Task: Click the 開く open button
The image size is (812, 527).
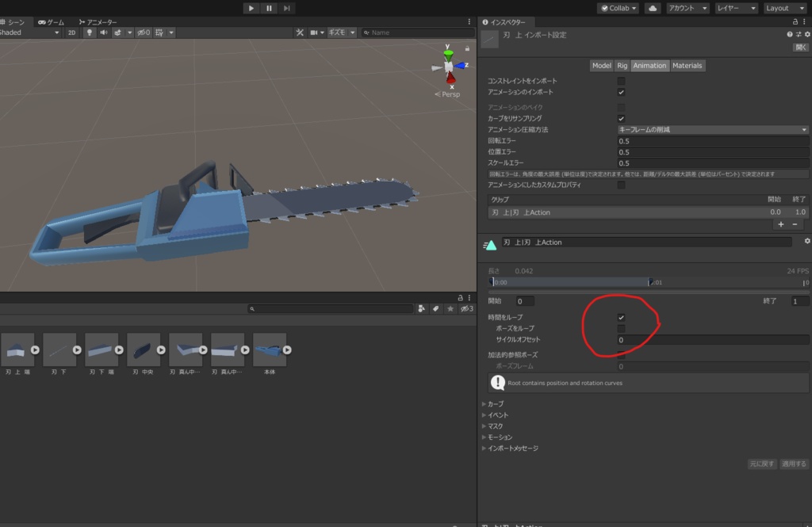Action: click(801, 47)
